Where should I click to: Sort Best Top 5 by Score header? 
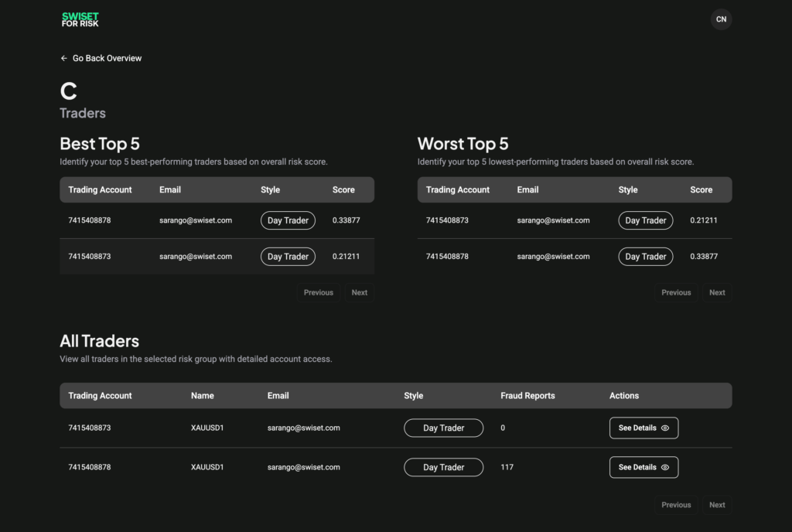pos(343,189)
